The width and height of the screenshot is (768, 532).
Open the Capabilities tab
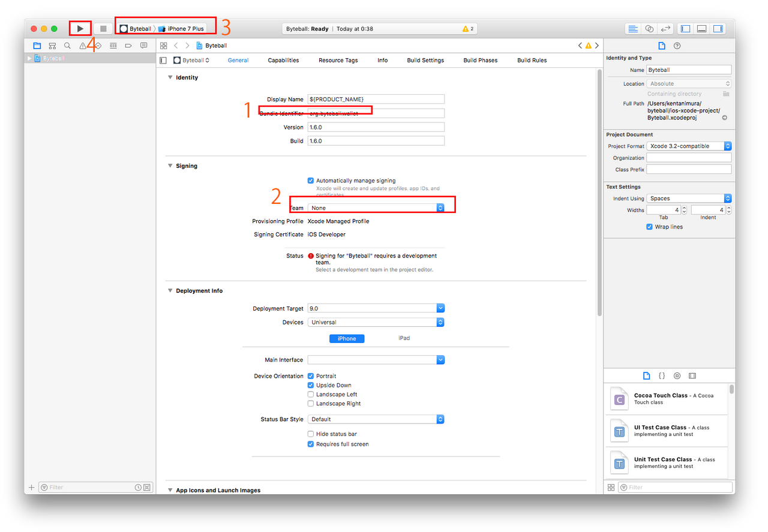click(283, 61)
